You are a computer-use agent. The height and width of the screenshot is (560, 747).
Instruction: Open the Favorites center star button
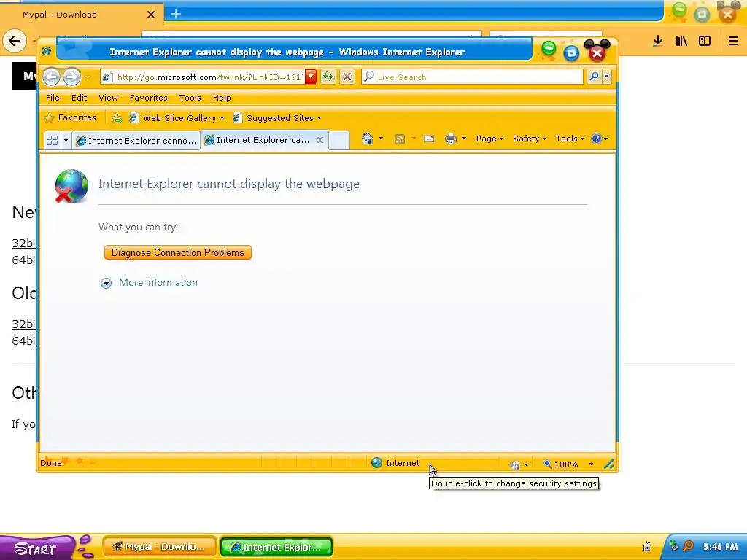pos(70,117)
